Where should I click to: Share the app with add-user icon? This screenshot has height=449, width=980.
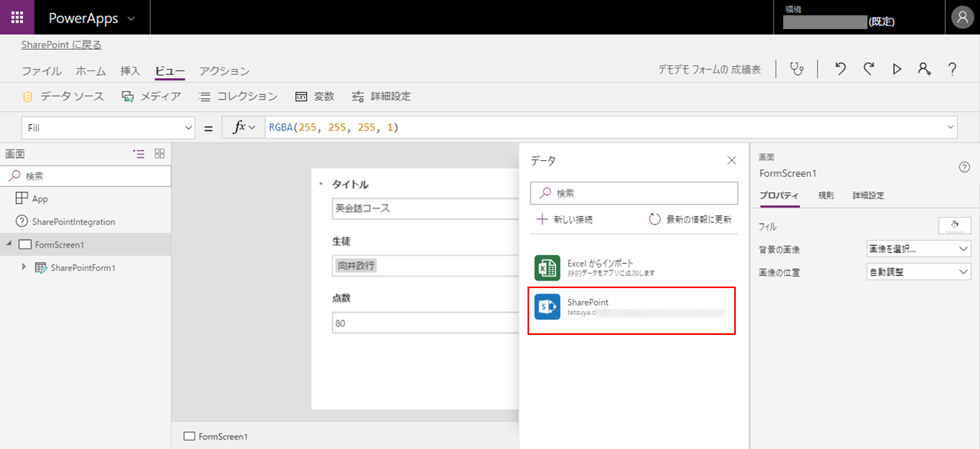pos(925,70)
